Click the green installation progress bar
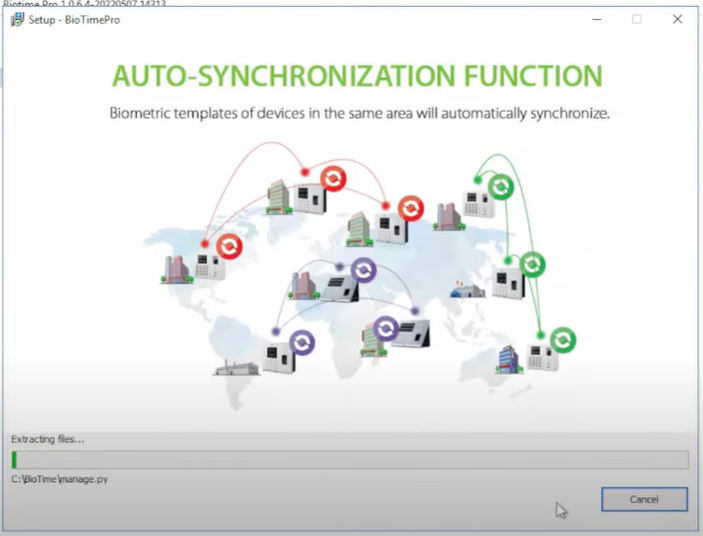703x536 pixels. [349, 459]
